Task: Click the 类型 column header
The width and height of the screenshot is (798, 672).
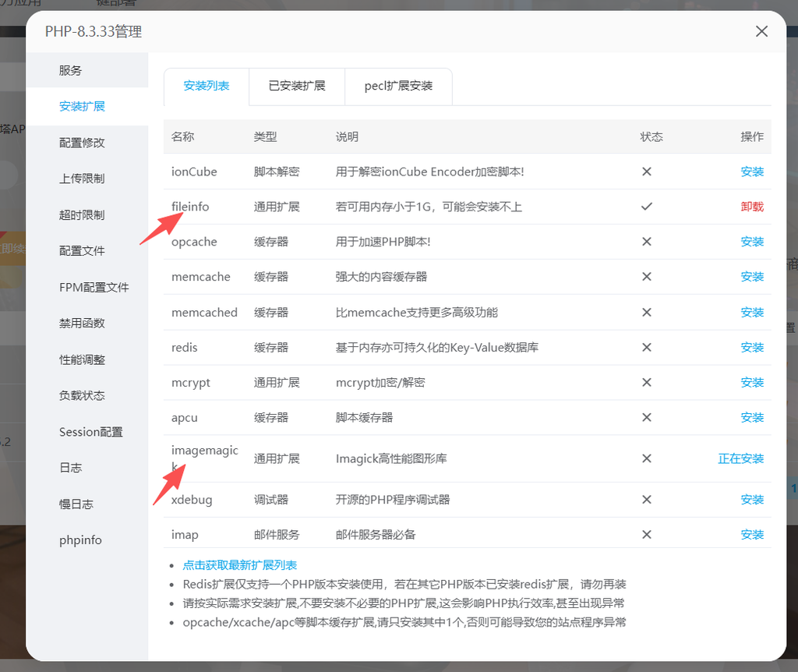Action: (x=265, y=137)
